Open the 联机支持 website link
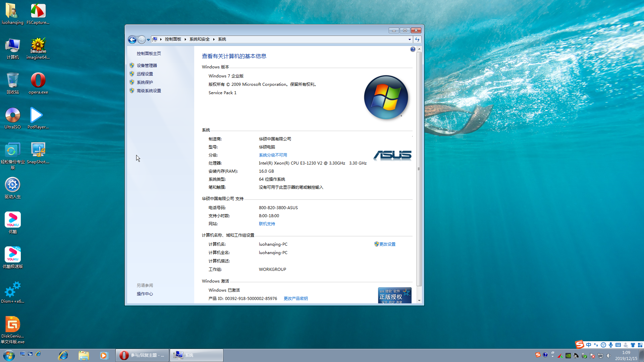This screenshot has height=362, width=644. click(x=267, y=224)
